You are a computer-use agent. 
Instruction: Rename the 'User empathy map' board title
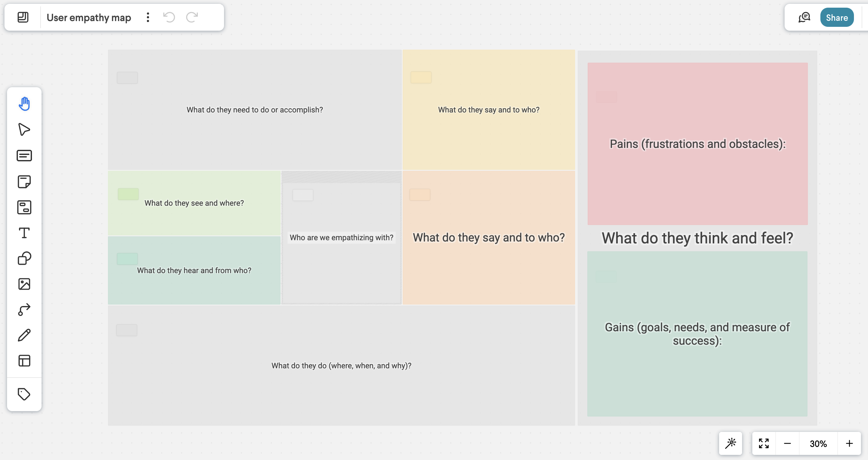[89, 18]
